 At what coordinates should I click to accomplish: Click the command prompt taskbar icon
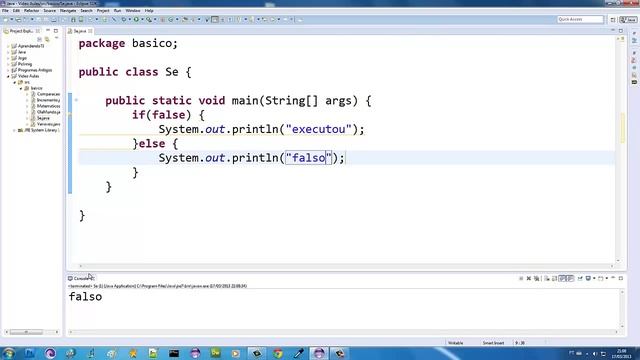(174, 353)
